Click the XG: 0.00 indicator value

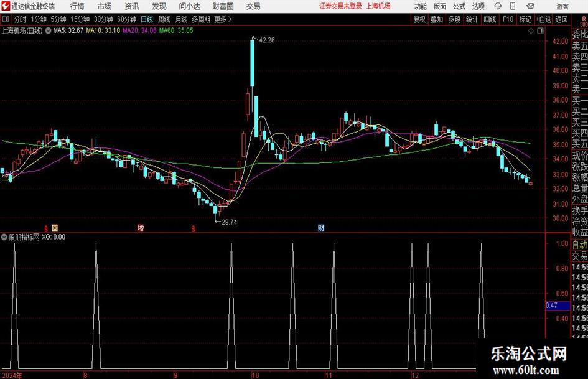tap(54, 237)
